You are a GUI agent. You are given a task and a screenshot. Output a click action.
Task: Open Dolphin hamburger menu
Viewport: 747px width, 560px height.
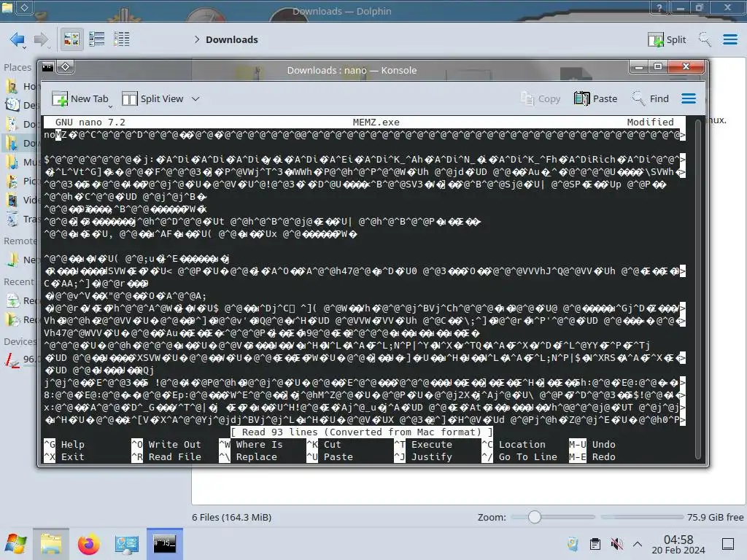[x=730, y=39]
